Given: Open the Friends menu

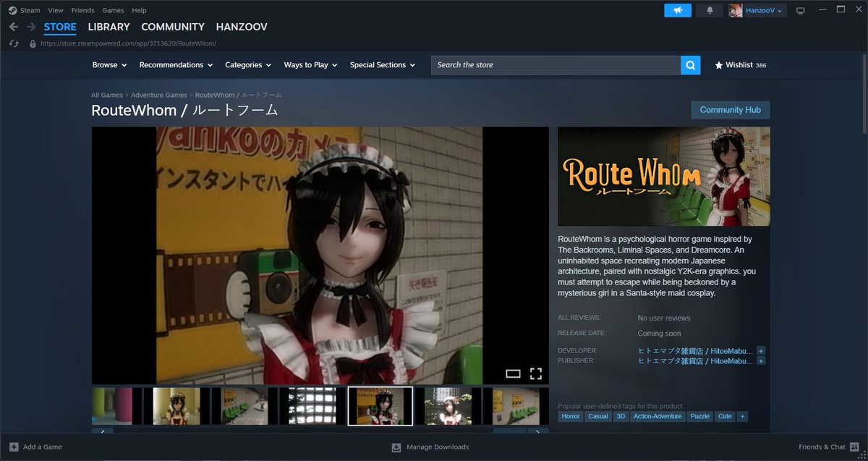Looking at the screenshot, I should (82, 10).
